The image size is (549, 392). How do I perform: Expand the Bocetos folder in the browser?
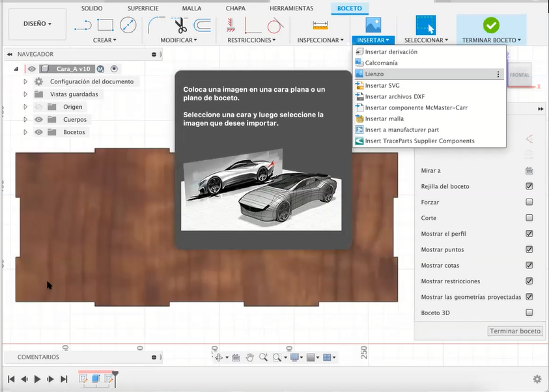tap(25, 132)
